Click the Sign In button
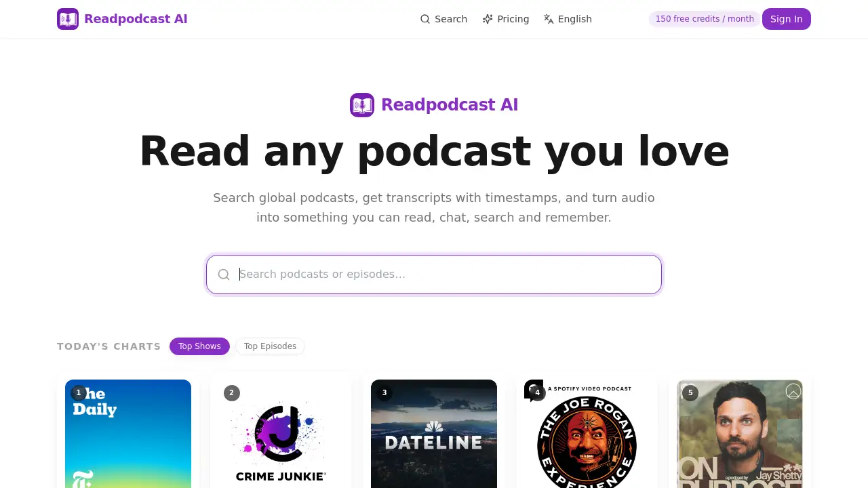 [787, 19]
